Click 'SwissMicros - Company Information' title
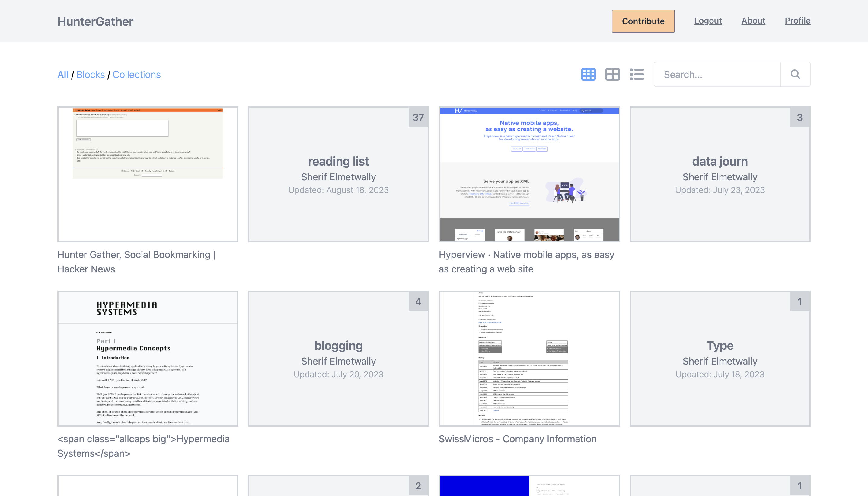Screen dimensions: 868x496 518,439
